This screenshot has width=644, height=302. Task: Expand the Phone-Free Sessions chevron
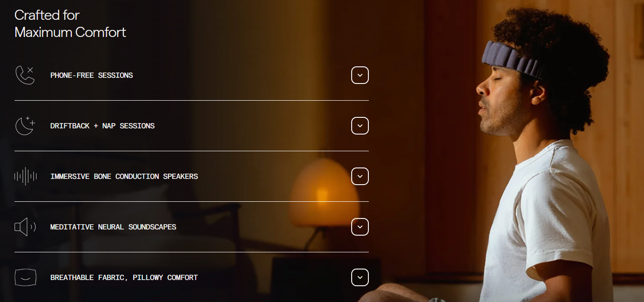click(360, 75)
